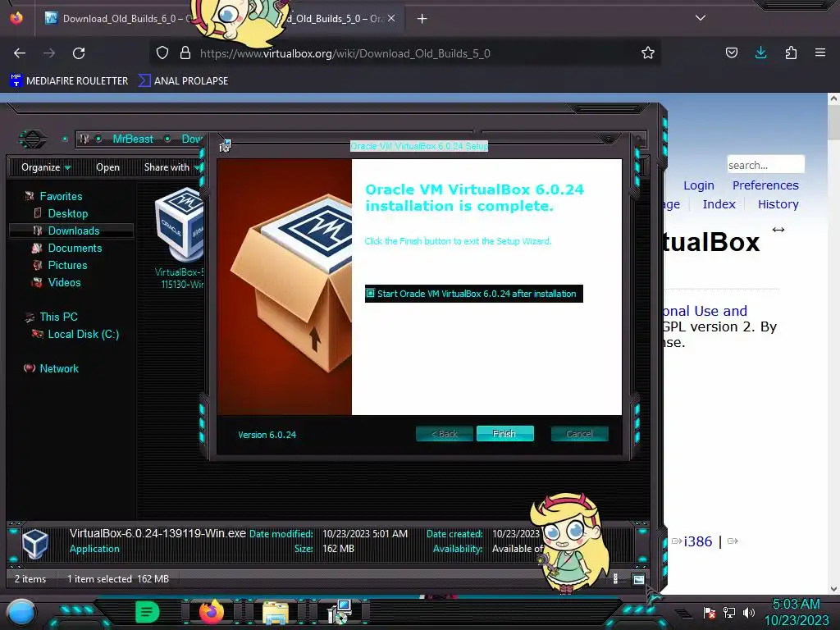Open a new Firefox tab

tap(422, 19)
